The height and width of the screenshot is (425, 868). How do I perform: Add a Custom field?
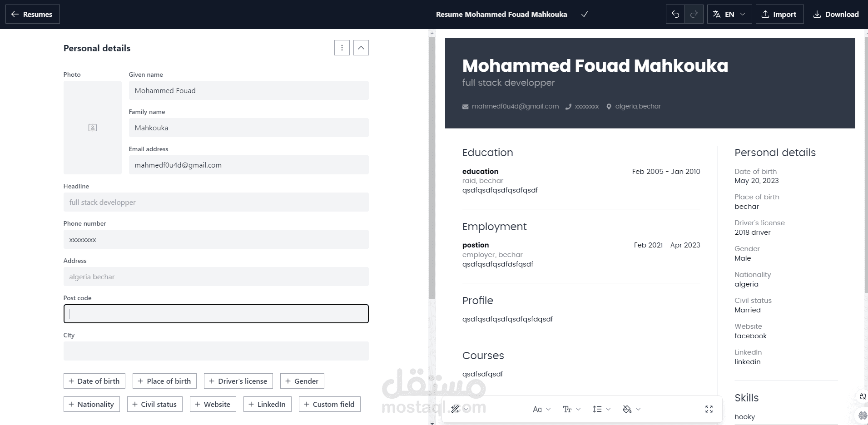[x=329, y=404]
